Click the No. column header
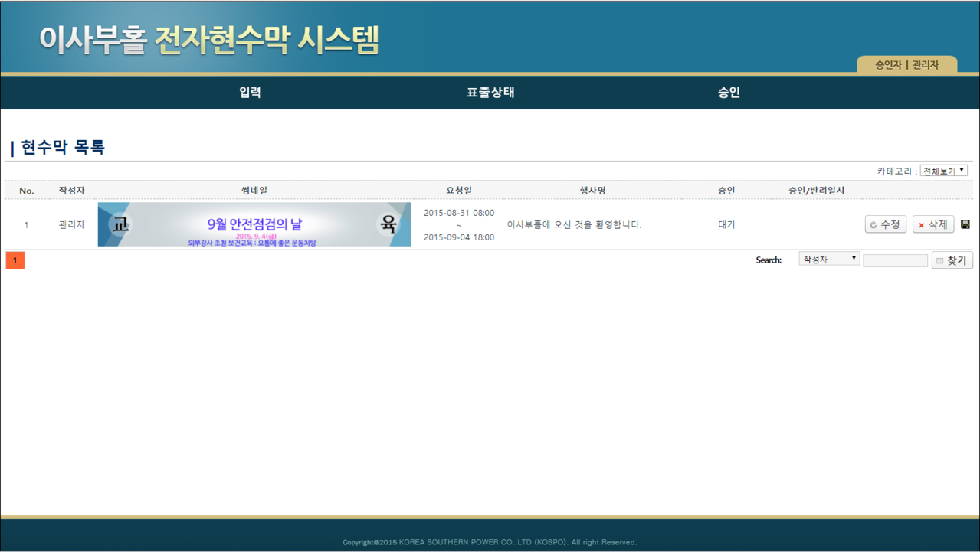 pyautogui.click(x=27, y=191)
